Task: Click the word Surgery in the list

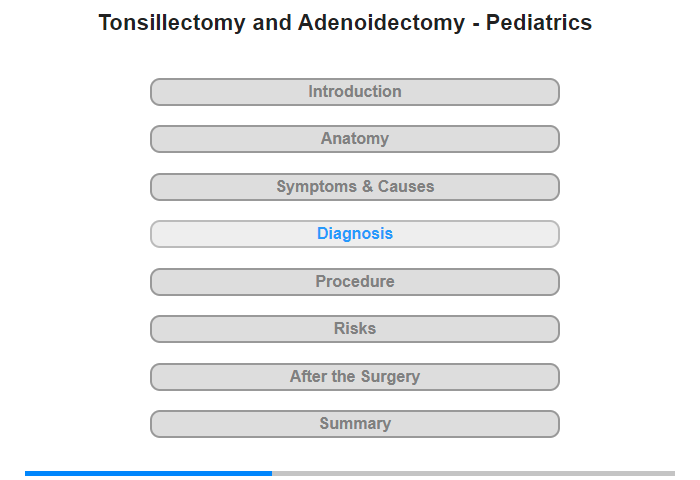Action: click(390, 376)
